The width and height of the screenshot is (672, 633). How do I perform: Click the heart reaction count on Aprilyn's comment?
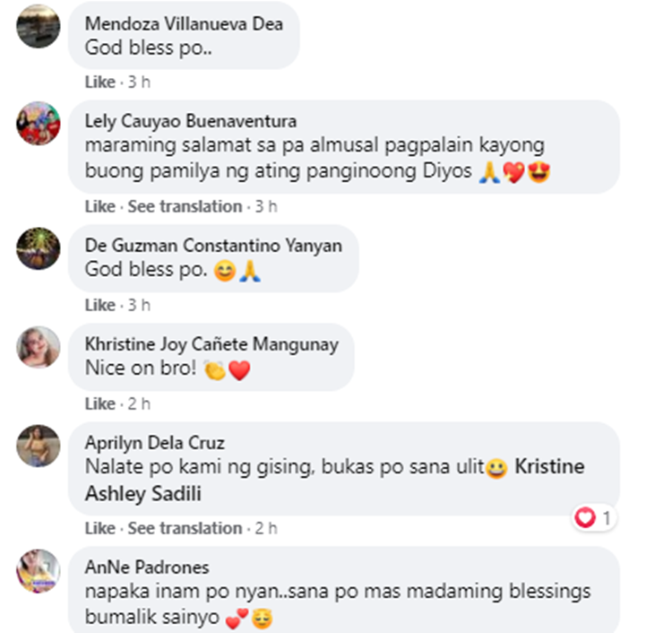click(x=593, y=518)
